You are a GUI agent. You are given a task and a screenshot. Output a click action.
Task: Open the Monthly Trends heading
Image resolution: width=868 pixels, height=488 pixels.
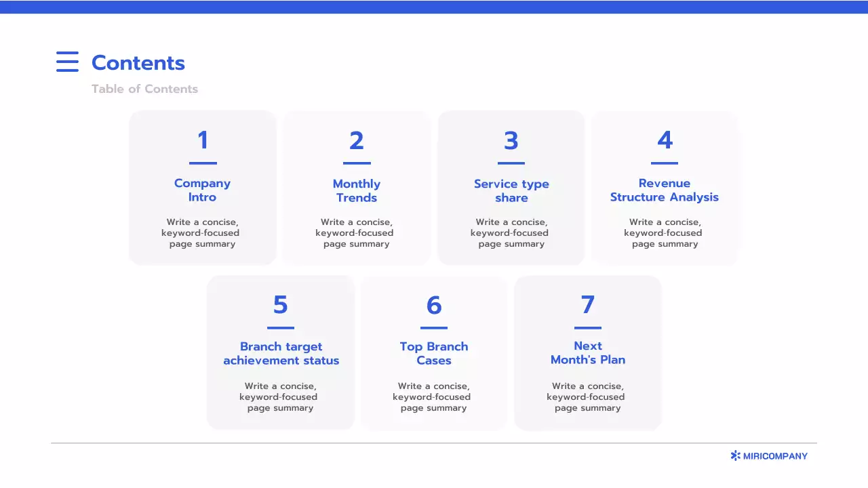pos(356,191)
